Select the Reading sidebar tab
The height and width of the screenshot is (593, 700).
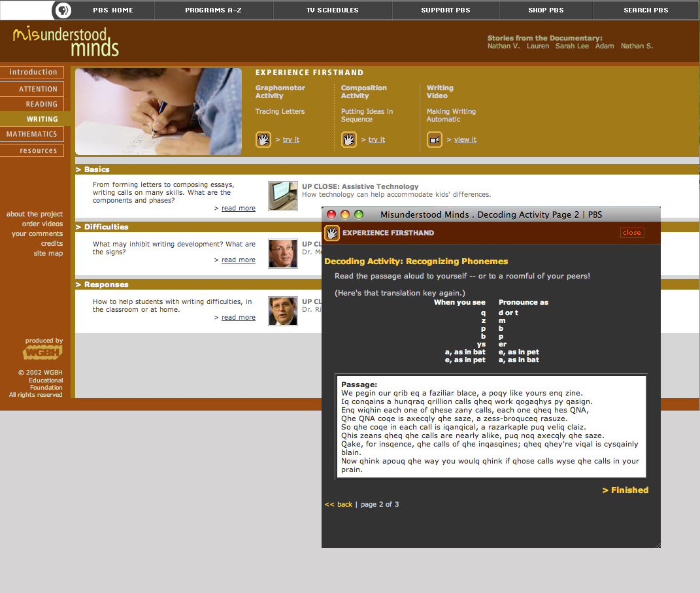coord(41,104)
